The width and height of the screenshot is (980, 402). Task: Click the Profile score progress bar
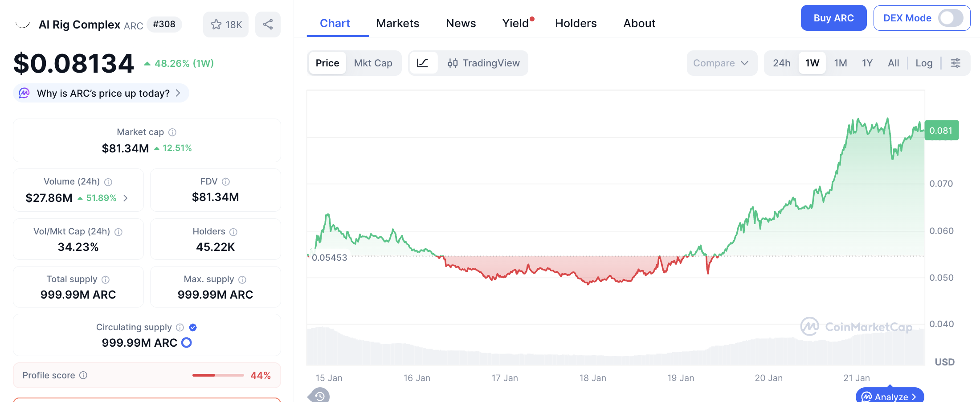pyautogui.click(x=218, y=375)
